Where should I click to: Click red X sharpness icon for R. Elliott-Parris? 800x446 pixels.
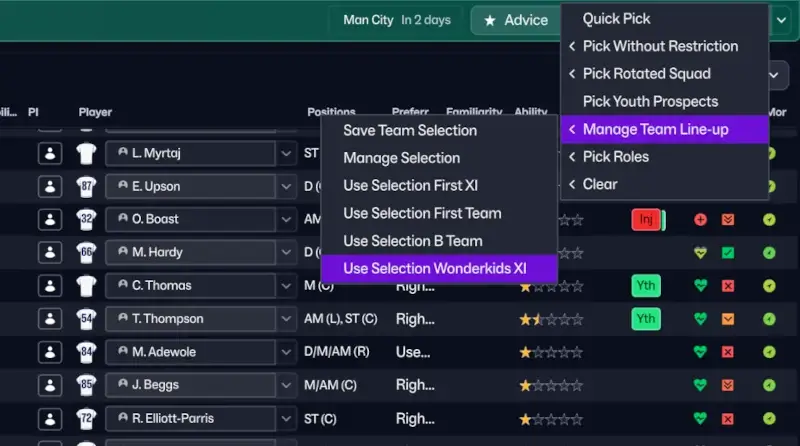[728, 419]
